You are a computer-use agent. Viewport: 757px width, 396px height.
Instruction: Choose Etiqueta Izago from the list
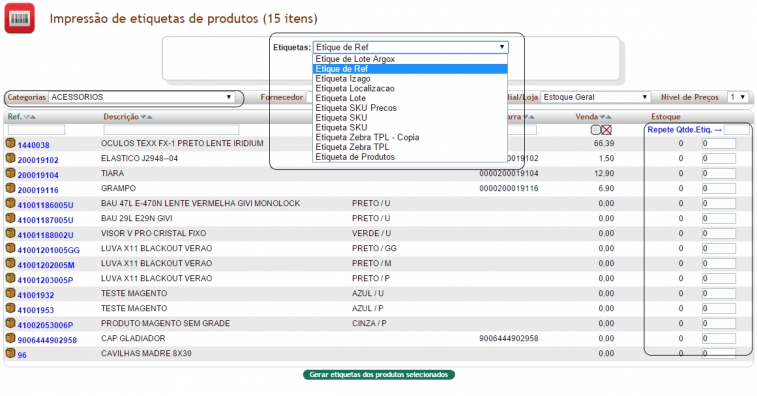[410, 79]
